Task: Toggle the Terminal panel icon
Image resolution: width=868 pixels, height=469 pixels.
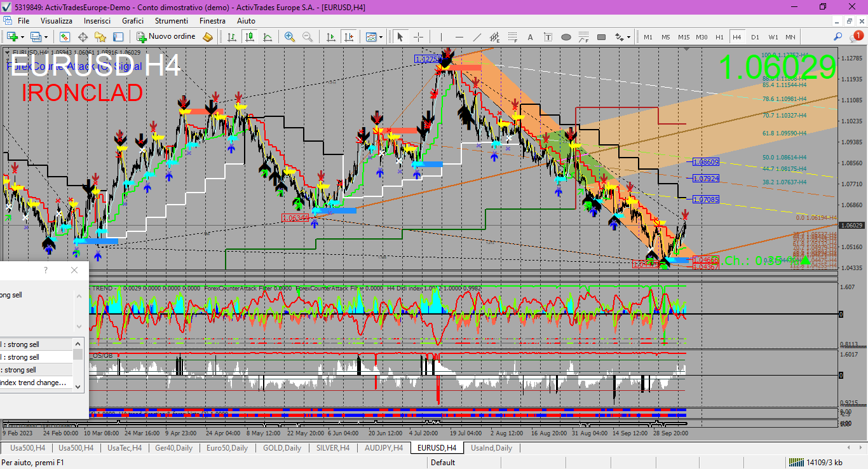Action: 118,37
